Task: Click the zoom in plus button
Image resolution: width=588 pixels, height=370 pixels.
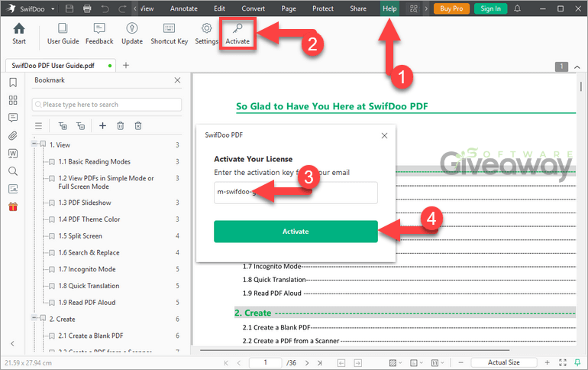Action: [547, 362]
